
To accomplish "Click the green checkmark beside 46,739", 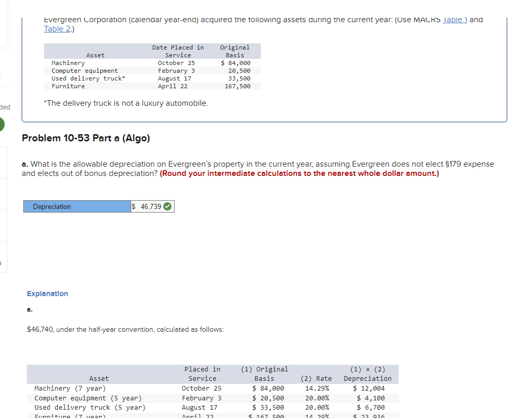I will click(x=167, y=206).
